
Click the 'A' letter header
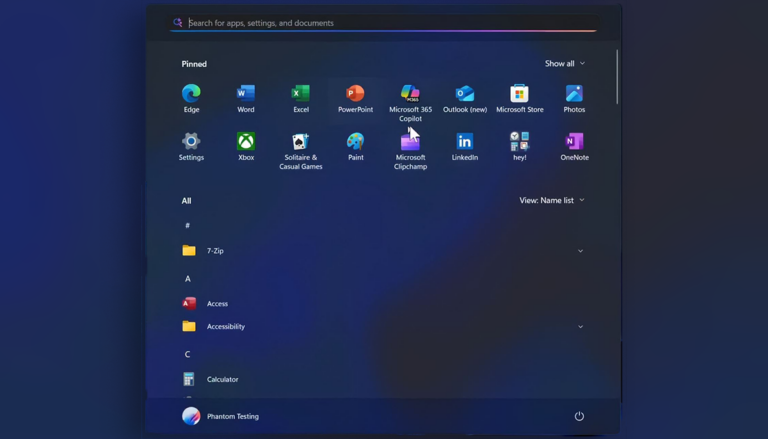187,279
